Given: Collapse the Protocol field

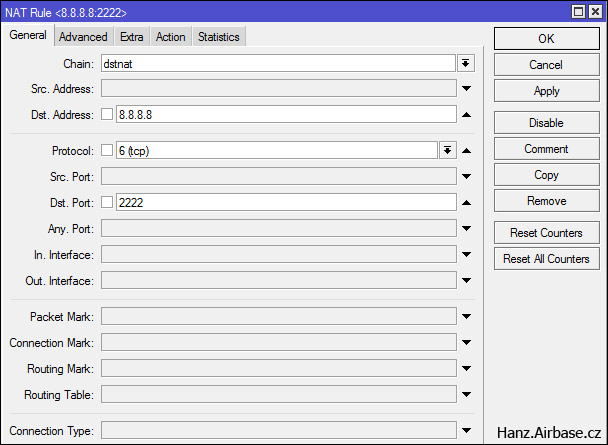Looking at the screenshot, I should click(x=466, y=151).
